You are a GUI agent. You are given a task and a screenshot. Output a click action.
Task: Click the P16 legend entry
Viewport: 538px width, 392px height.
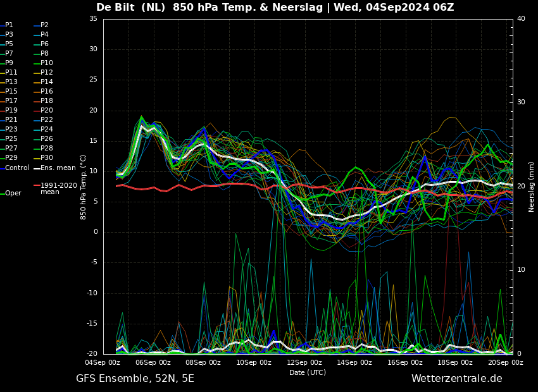[47, 92]
